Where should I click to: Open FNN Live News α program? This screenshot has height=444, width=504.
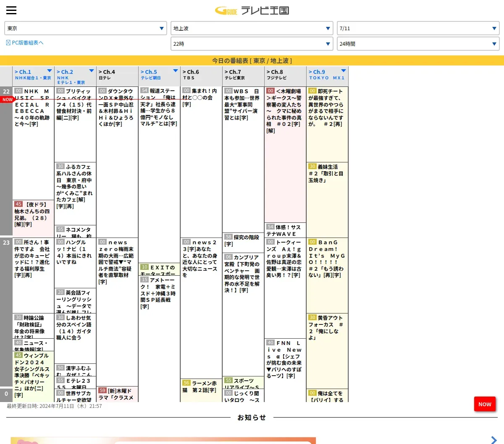[x=285, y=370]
